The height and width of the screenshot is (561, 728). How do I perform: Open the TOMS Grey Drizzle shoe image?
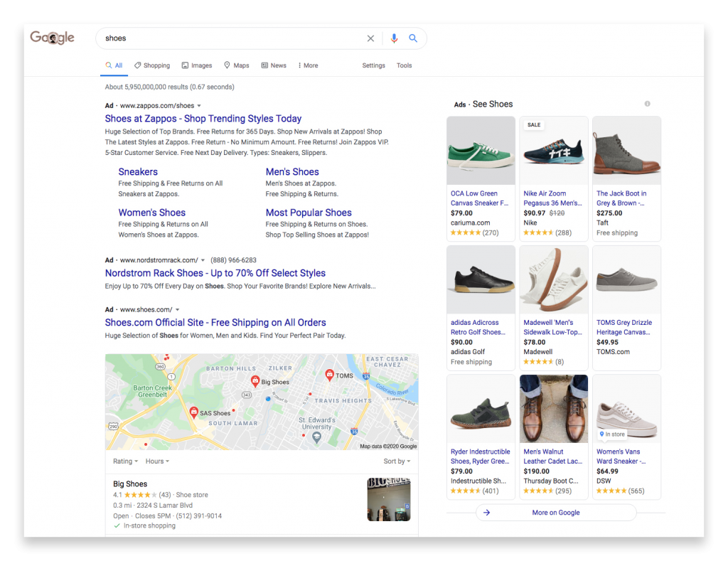tap(626, 279)
